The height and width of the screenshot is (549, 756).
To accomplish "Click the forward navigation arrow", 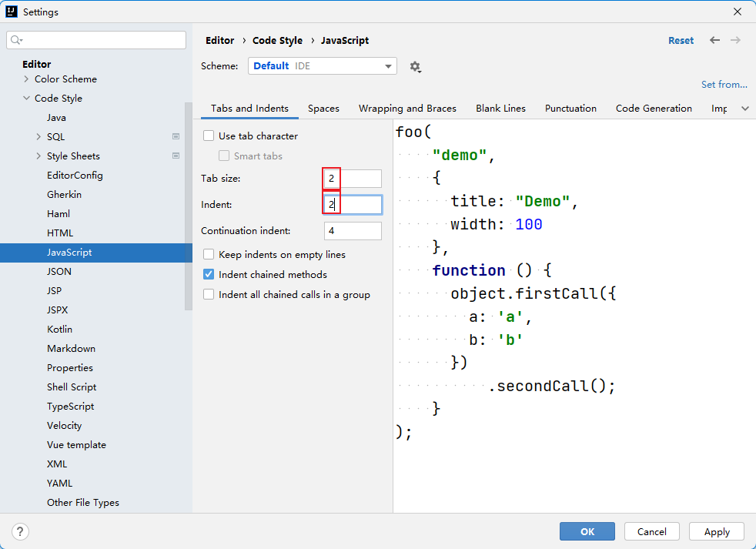I will 735,40.
